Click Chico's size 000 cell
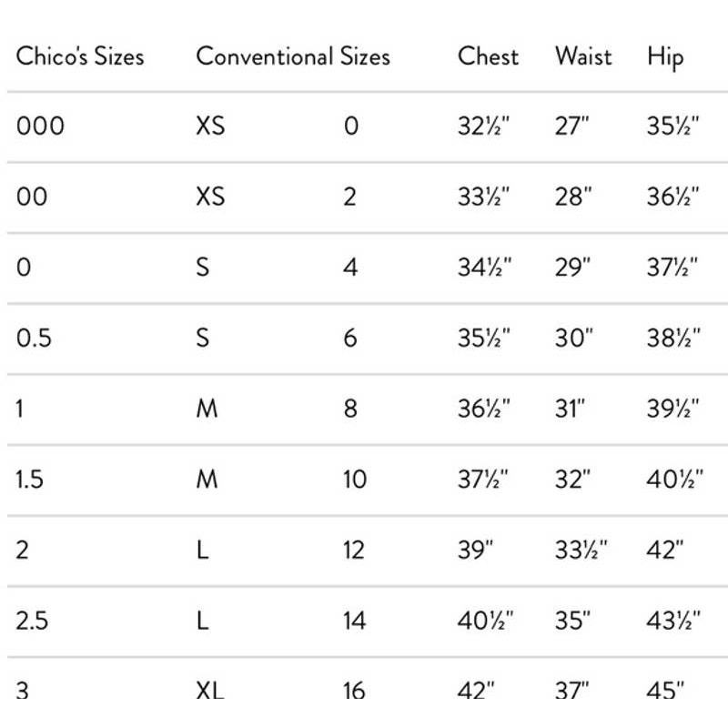Screen dimensions: 728x728 (40, 126)
